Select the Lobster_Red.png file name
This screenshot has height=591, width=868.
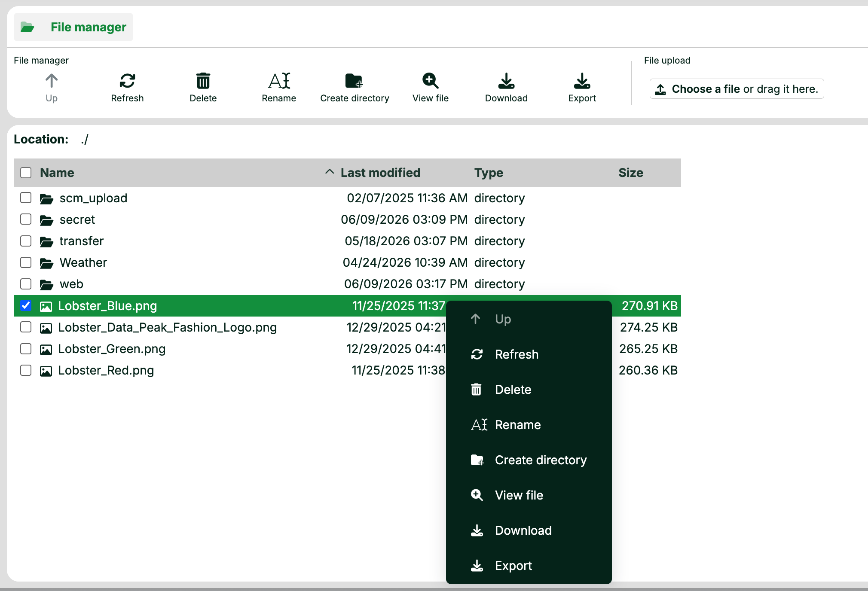[x=106, y=370]
